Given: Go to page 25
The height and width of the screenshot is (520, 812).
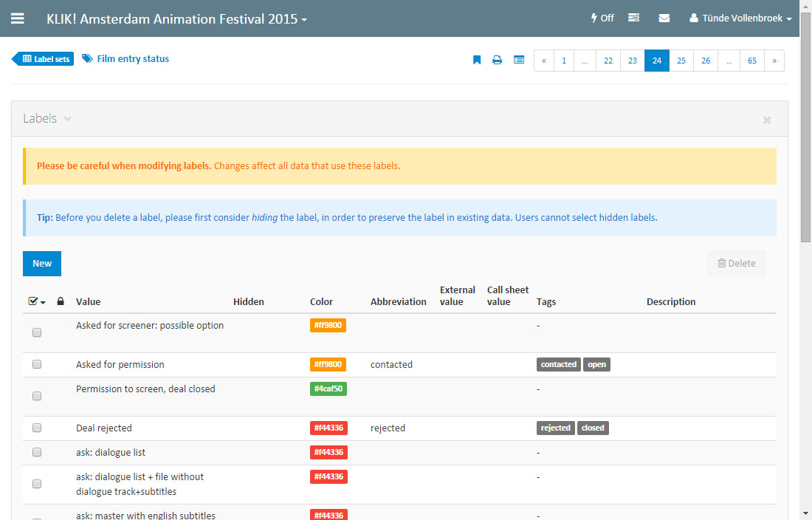Looking at the screenshot, I should pyautogui.click(x=681, y=61).
